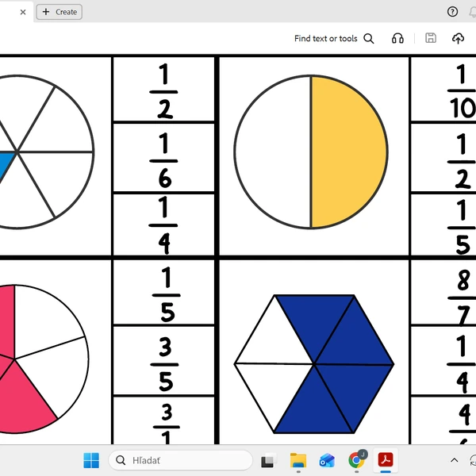Click the save disk icon
This screenshot has width=476, height=476.
[431, 38]
